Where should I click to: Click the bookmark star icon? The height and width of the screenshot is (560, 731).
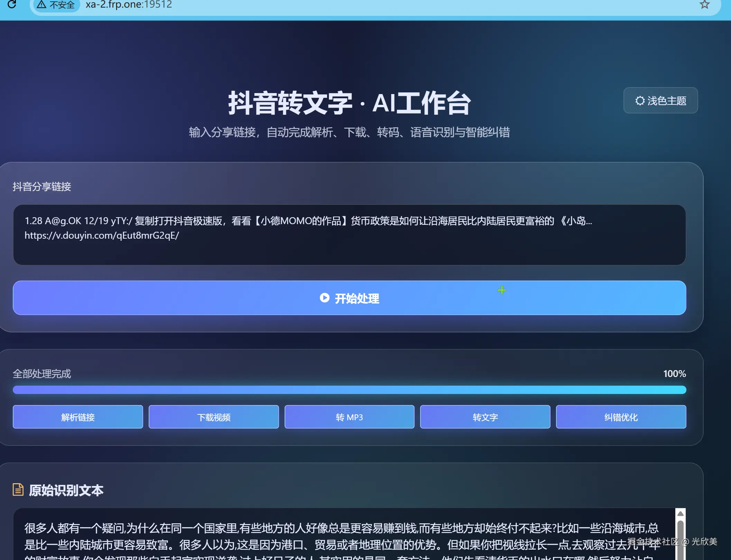click(704, 5)
